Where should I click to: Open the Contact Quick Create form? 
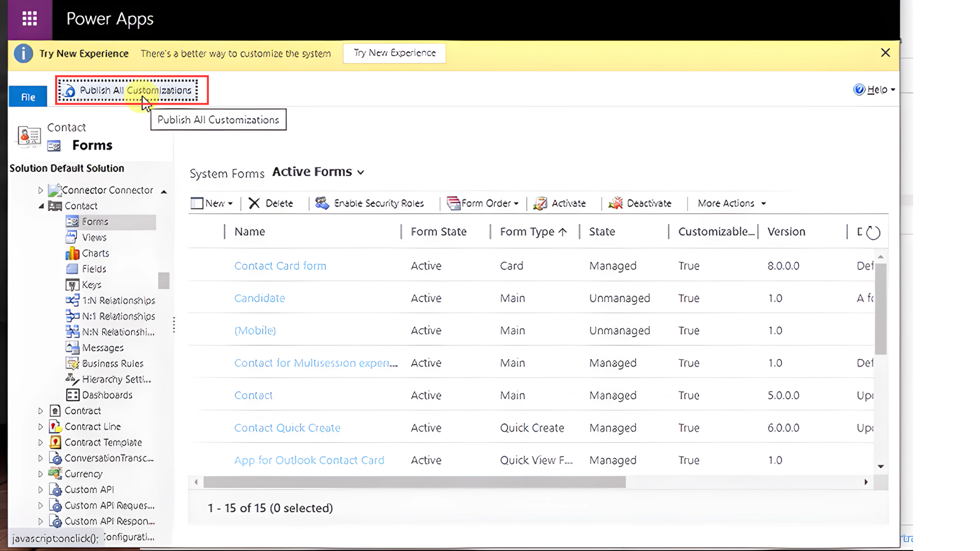point(287,428)
